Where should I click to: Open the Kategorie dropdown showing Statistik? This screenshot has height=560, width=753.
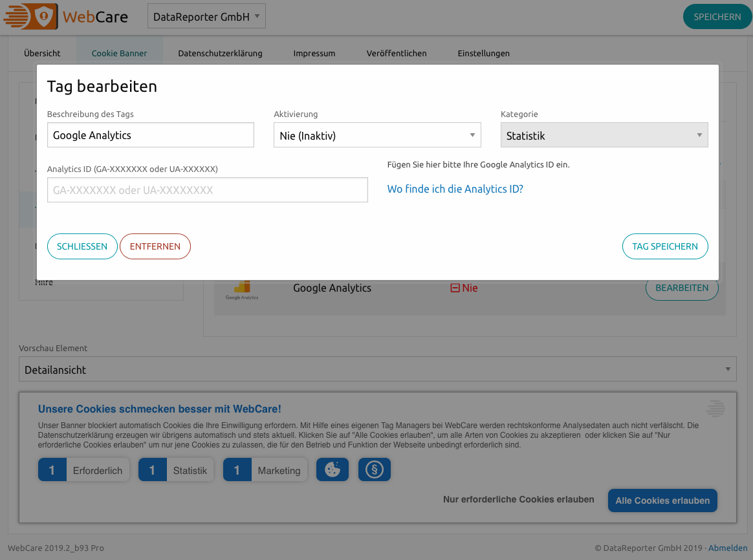tap(604, 135)
